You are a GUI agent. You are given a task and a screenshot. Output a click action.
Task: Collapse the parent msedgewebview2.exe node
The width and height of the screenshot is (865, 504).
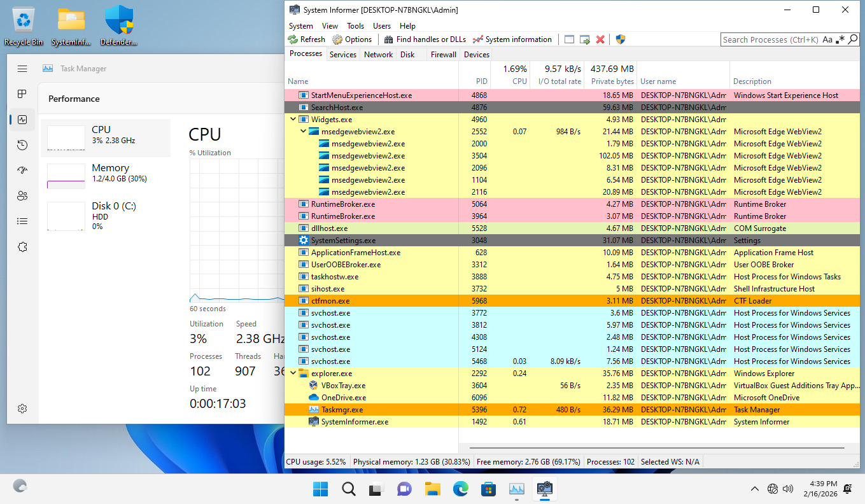coord(304,132)
